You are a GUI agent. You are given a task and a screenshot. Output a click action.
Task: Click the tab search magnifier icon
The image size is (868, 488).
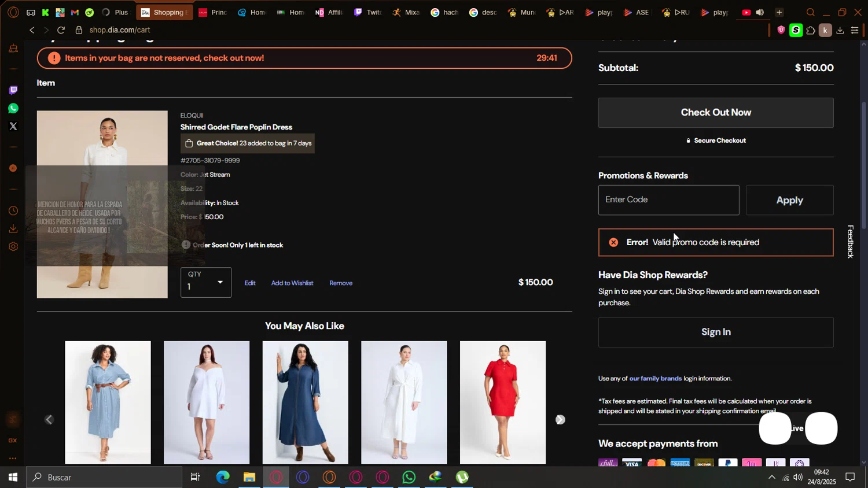pos(810,12)
